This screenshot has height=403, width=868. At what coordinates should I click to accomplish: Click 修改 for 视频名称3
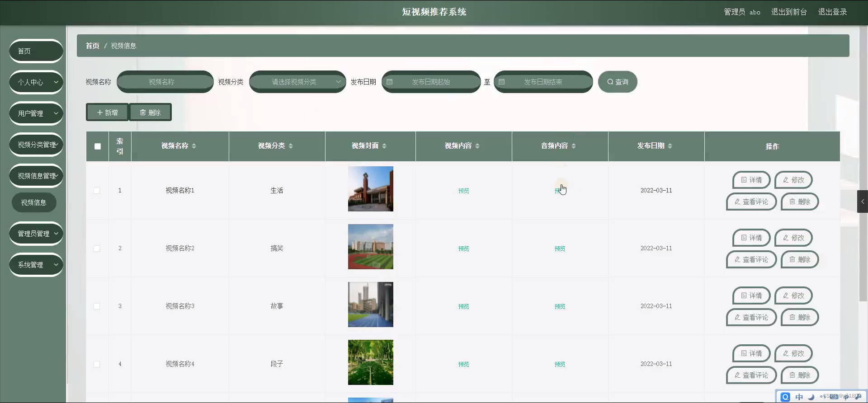pyautogui.click(x=793, y=295)
